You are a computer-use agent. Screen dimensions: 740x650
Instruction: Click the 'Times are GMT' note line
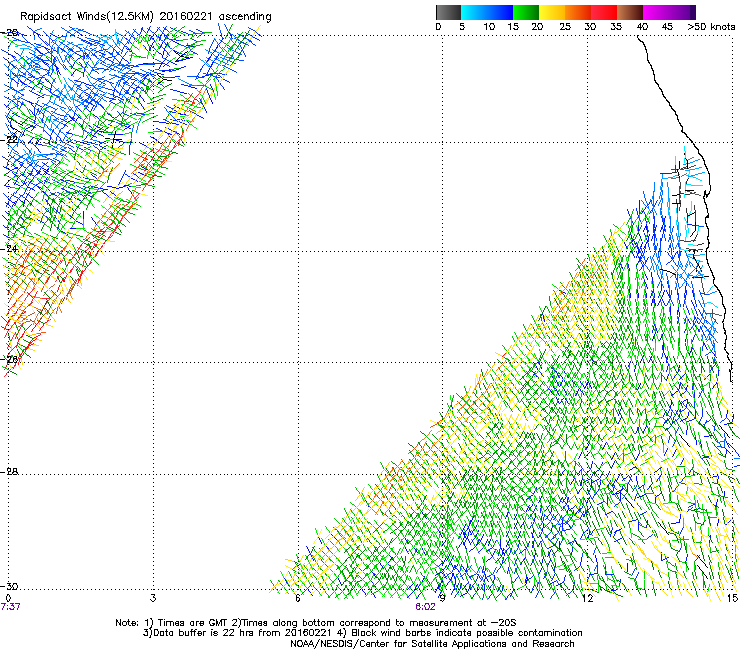point(315,623)
